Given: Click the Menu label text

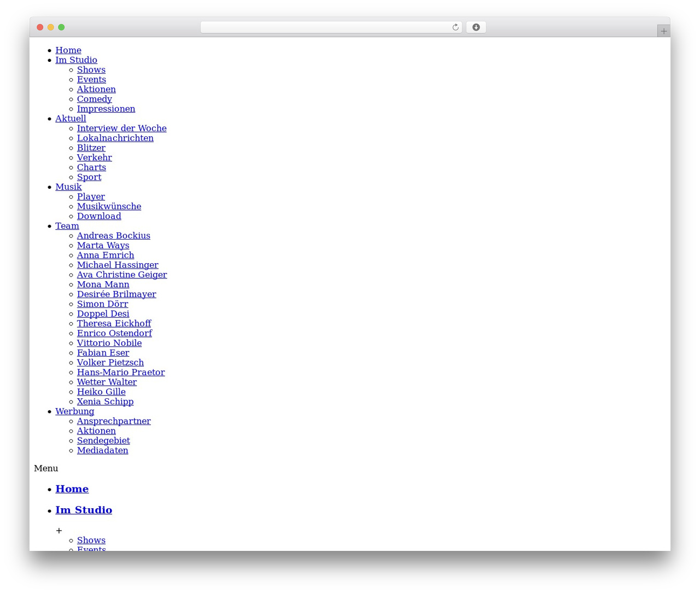Looking at the screenshot, I should pyautogui.click(x=46, y=468).
